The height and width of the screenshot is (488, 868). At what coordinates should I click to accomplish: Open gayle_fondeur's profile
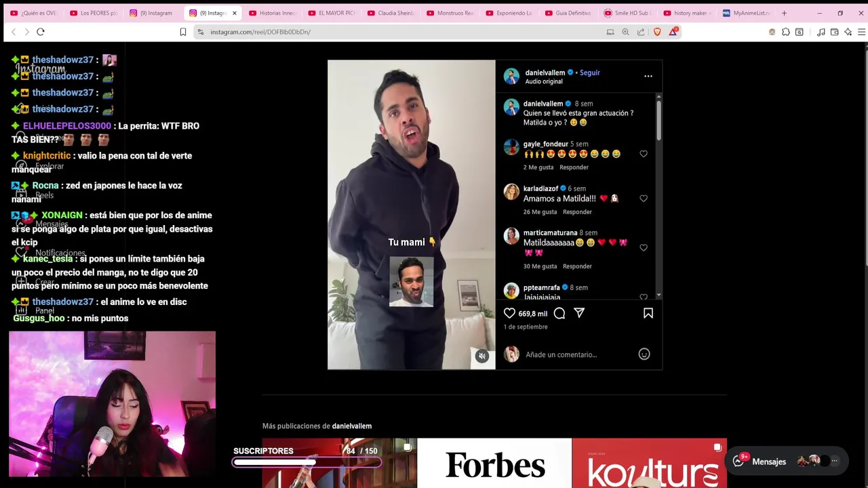pyautogui.click(x=545, y=144)
